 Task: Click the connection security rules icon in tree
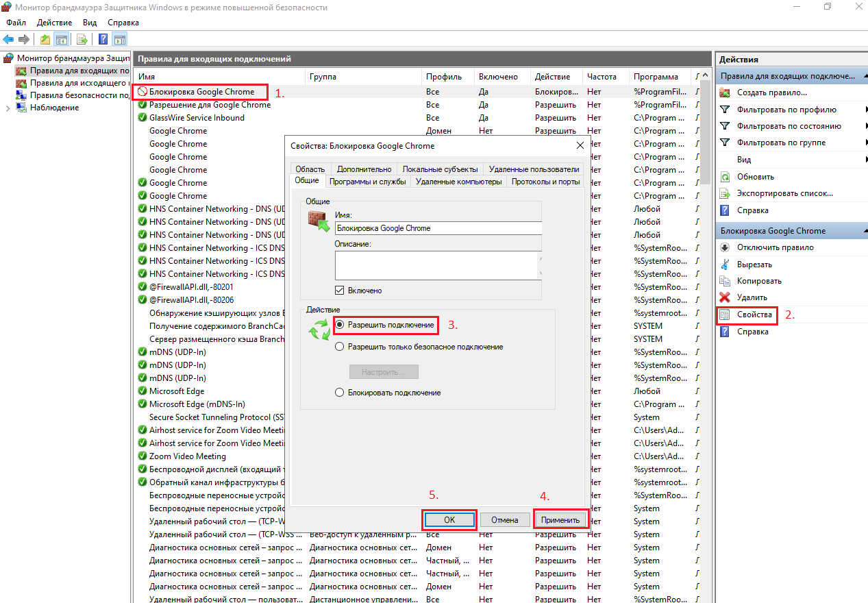click(21, 95)
